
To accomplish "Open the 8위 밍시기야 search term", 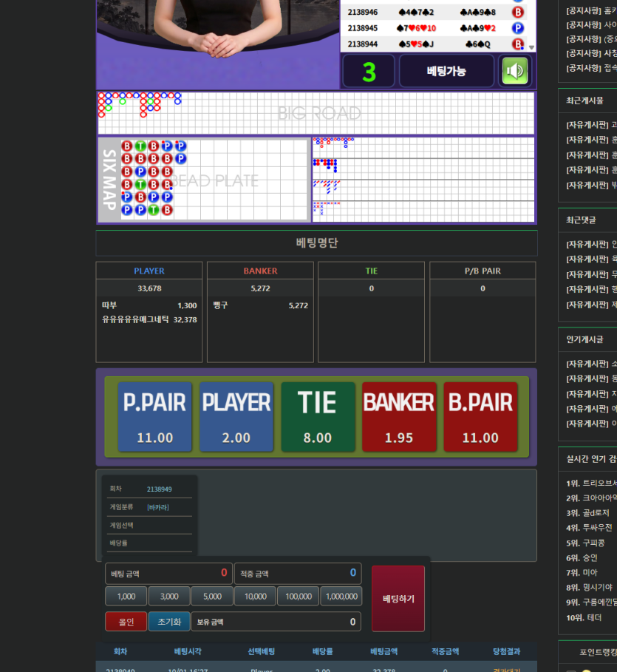I will coord(589,587).
